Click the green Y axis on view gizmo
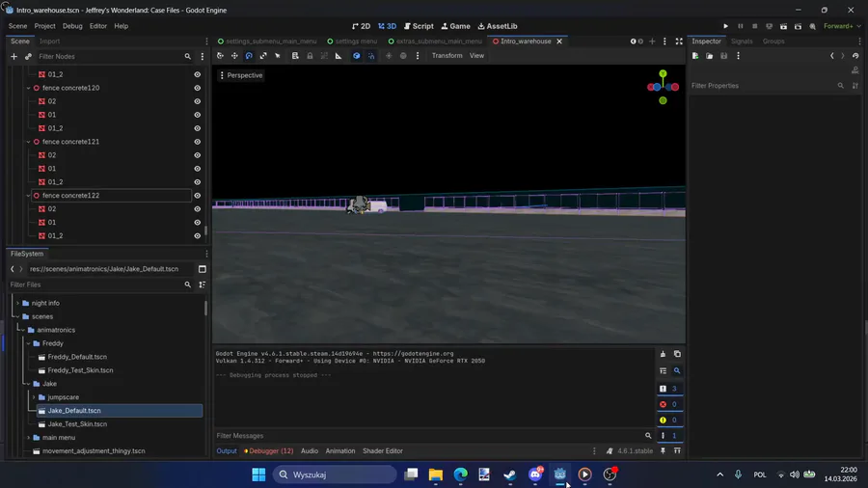This screenshot has width=868, height=488. tap(663, 73)
